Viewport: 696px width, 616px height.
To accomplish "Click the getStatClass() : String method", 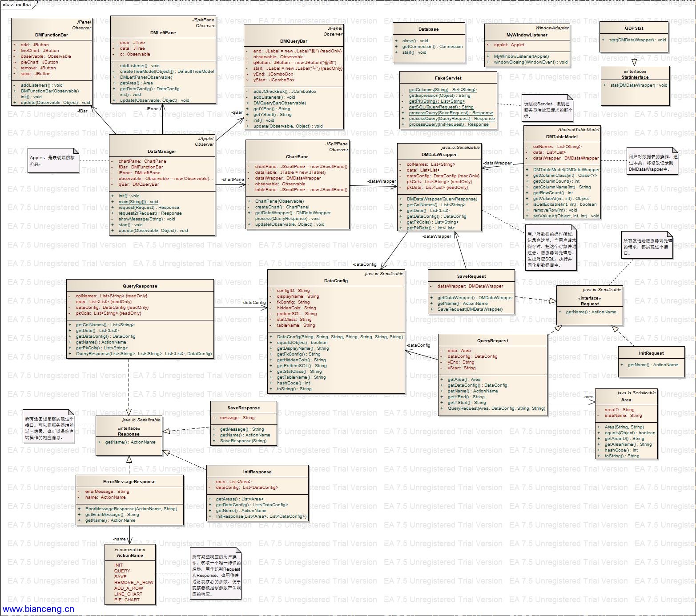I will tap(299, 372).
